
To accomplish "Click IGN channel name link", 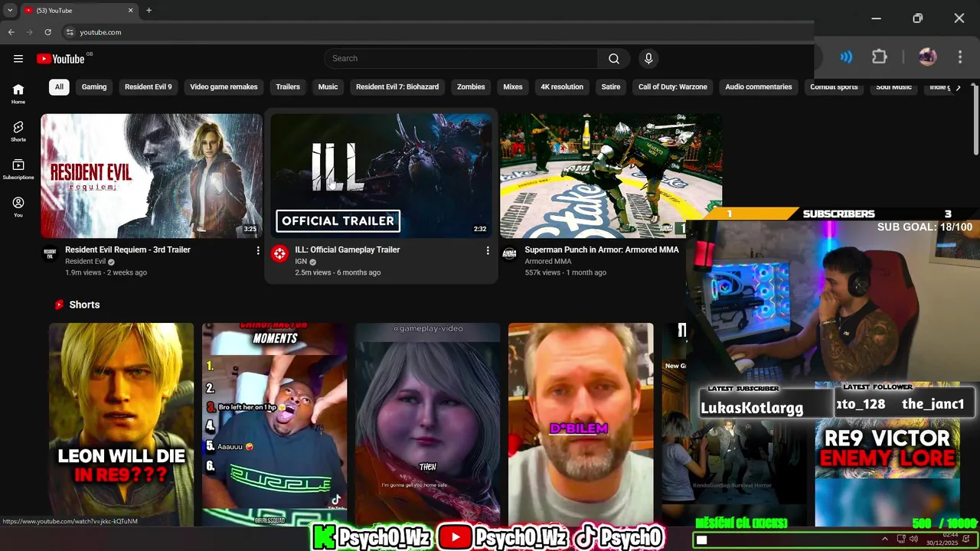I will pos(301,262).
